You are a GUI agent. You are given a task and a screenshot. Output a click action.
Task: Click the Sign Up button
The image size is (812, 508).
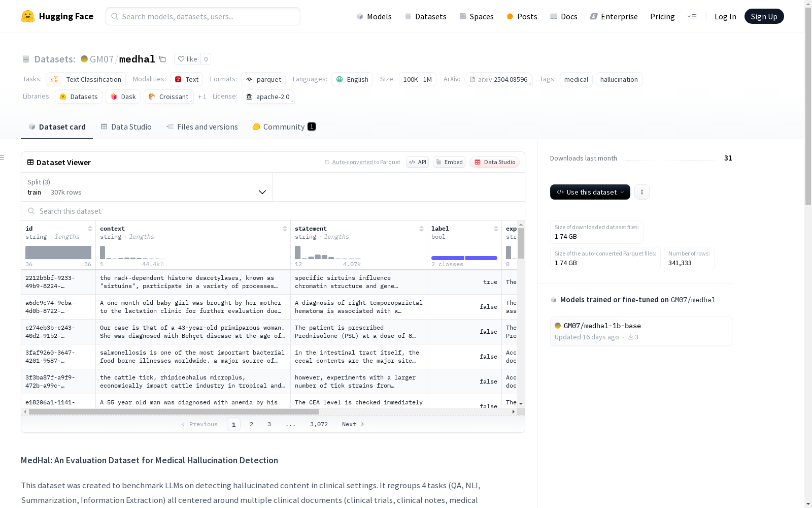click(x=764, y=16)
